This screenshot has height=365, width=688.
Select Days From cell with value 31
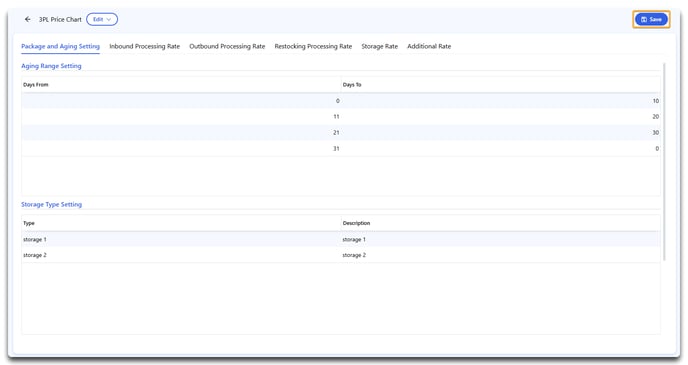[x=181, y=148]
